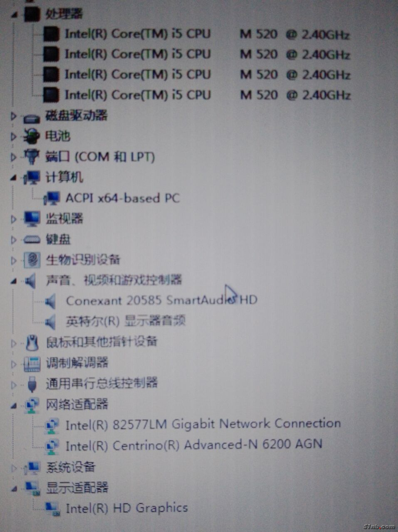This screenshot has width=398, height=532.
Task: Expand the 磁盘驱动器 category arrow
Action: coord(14,116)
